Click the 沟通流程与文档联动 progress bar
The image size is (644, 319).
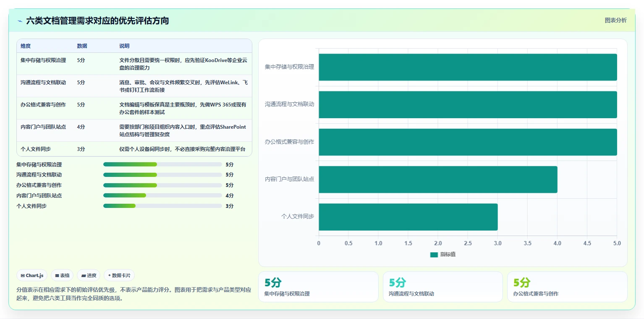162,175
